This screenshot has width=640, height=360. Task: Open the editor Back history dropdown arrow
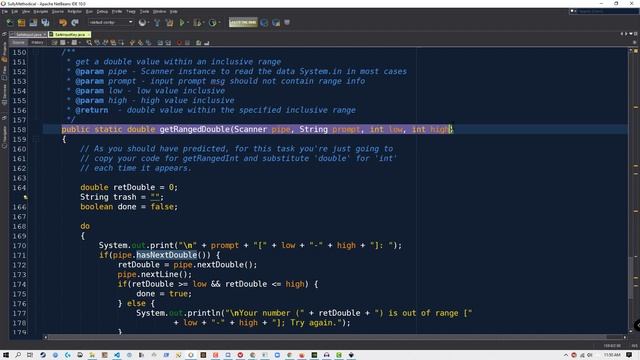pos(68,42)
